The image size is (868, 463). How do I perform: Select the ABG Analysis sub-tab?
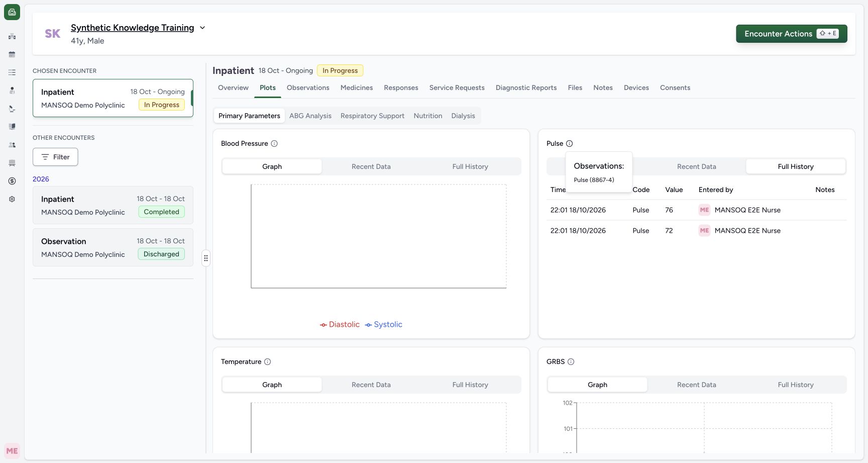point(310,116)
